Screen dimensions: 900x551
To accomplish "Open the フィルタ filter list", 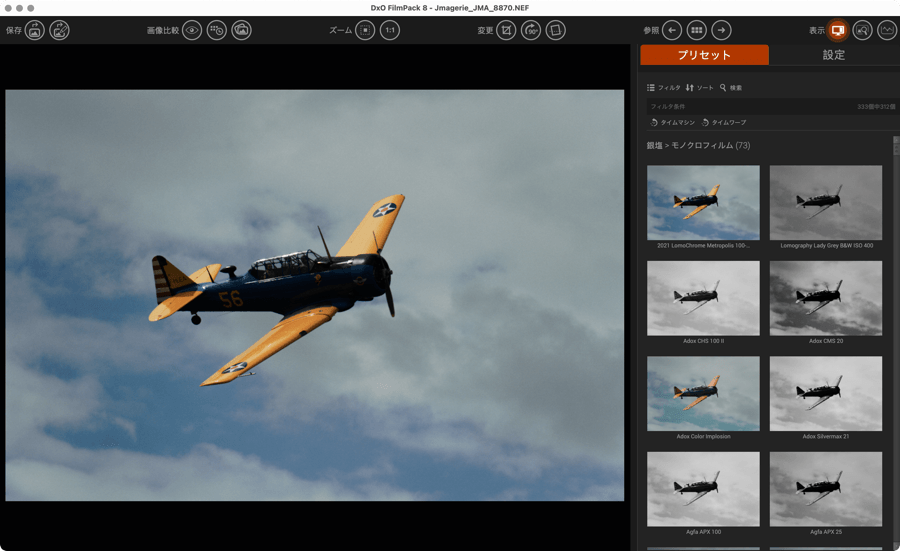I will click(664, 88).
